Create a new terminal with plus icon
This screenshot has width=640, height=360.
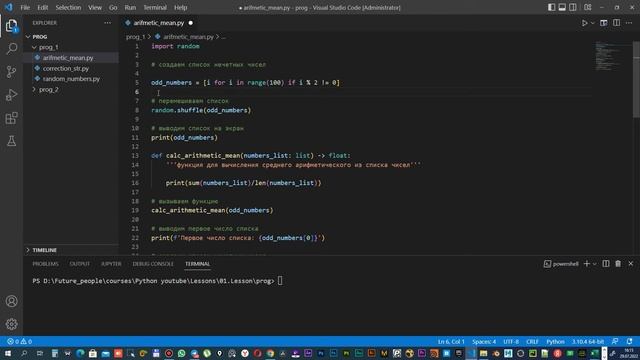coord(587,264)
